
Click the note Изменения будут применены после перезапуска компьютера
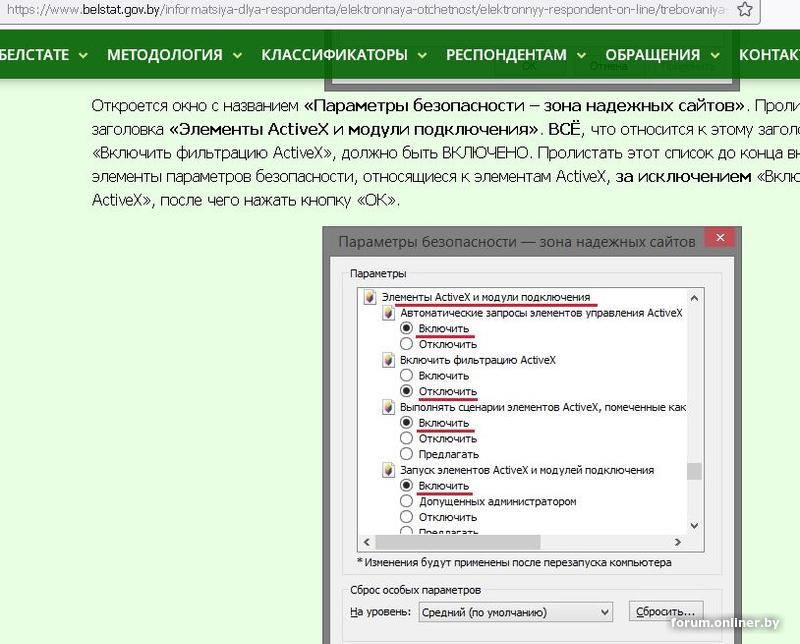click(514, 562)
